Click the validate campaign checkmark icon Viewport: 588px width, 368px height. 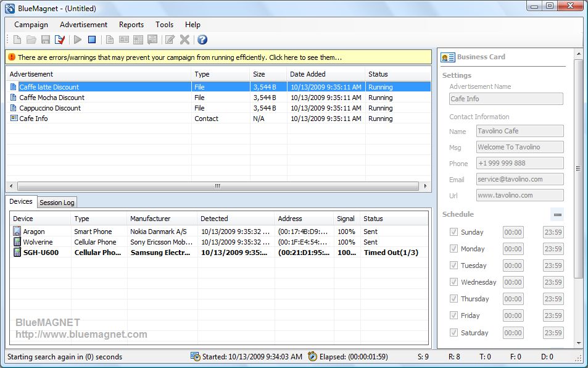pyautogui.click(x=60, y=40)
